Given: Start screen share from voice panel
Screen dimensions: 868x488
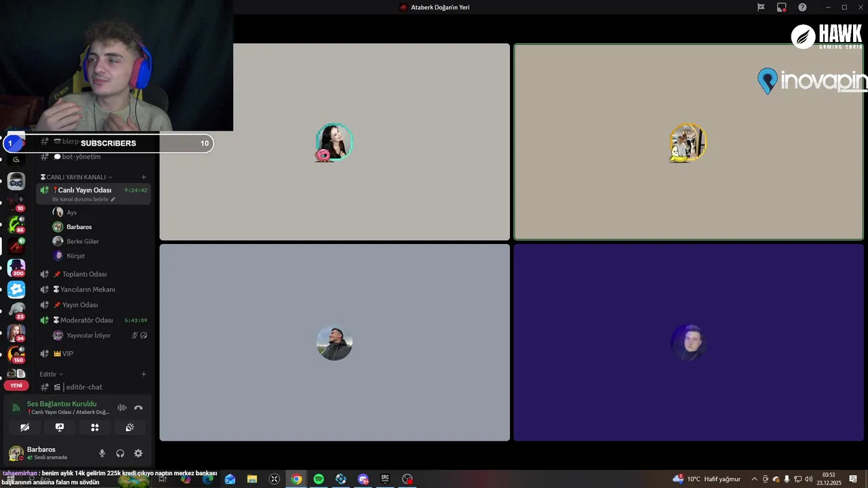Looking at the screenshot, I should (60, 427).
